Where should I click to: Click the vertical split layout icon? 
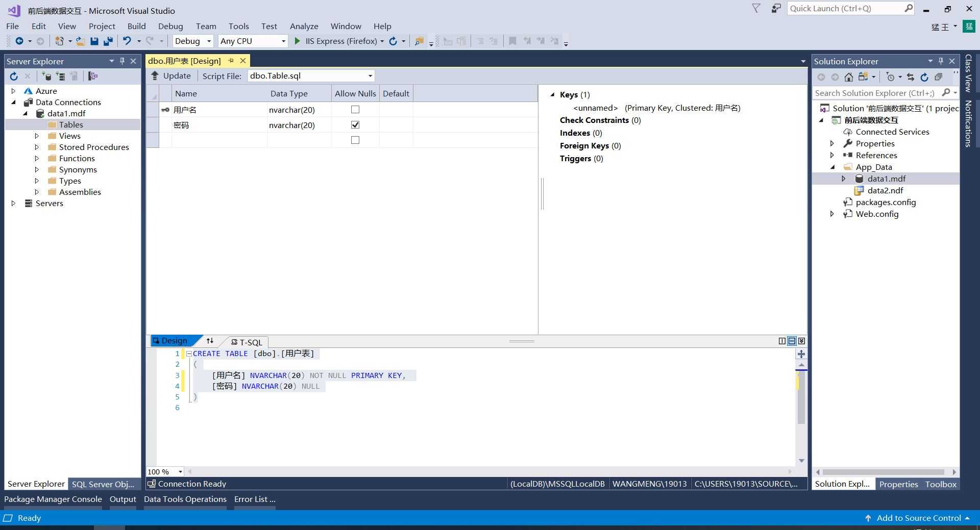[x=782, y=341]
